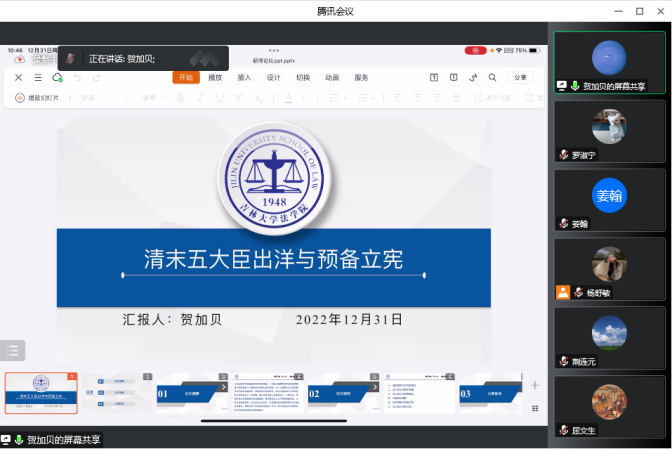Select the 02 section slide thumbnail
672x449 pixels.
344,393
